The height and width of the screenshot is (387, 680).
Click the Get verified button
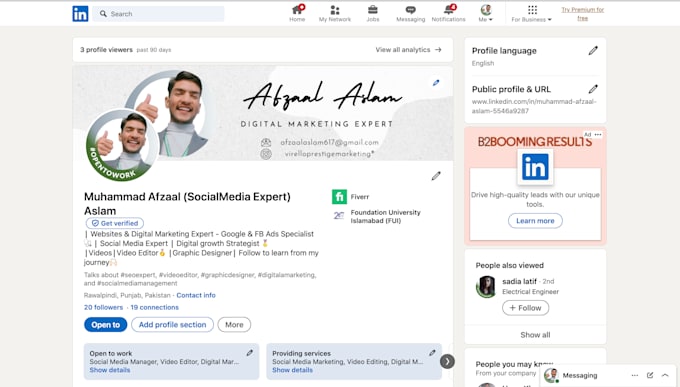115,223
